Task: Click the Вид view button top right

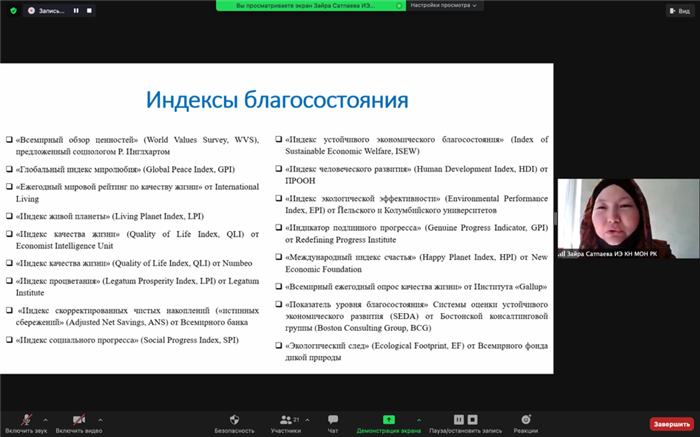Action: [679, 11]
